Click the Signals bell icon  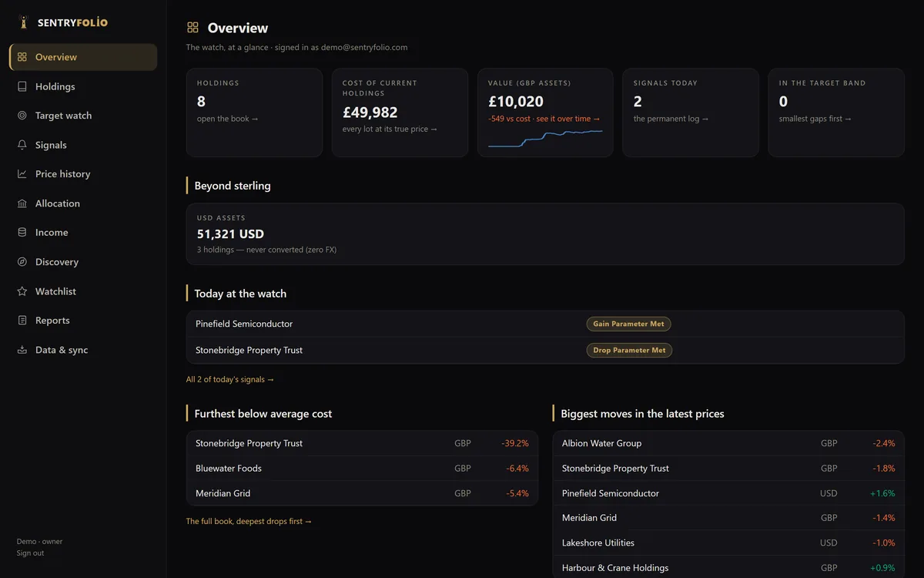tap(22, 145)
